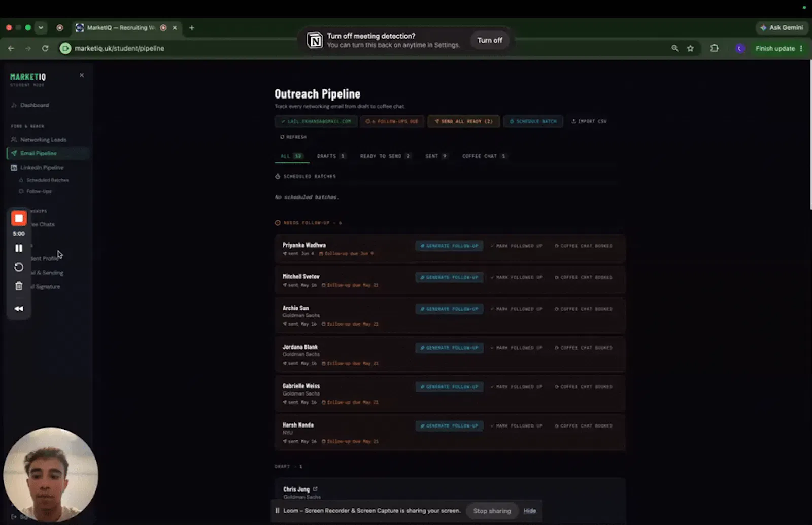Click the Schedule Batch button
This screenshot has width=812, height=525.
tap(533, 121)
